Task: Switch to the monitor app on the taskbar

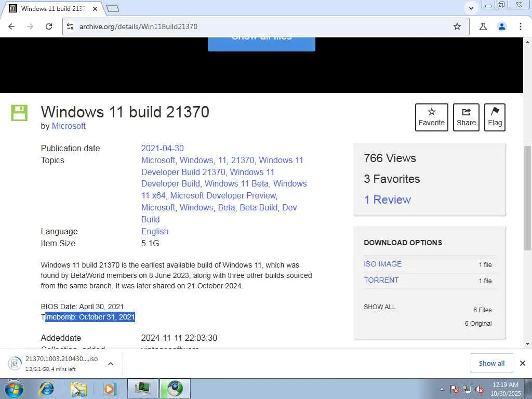Action: point(142,389)
